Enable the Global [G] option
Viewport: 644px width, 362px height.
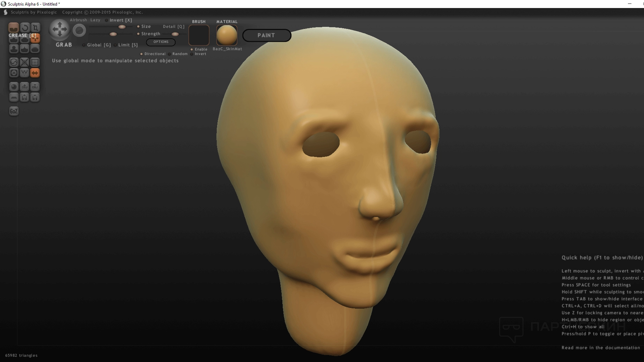point(84,45)
